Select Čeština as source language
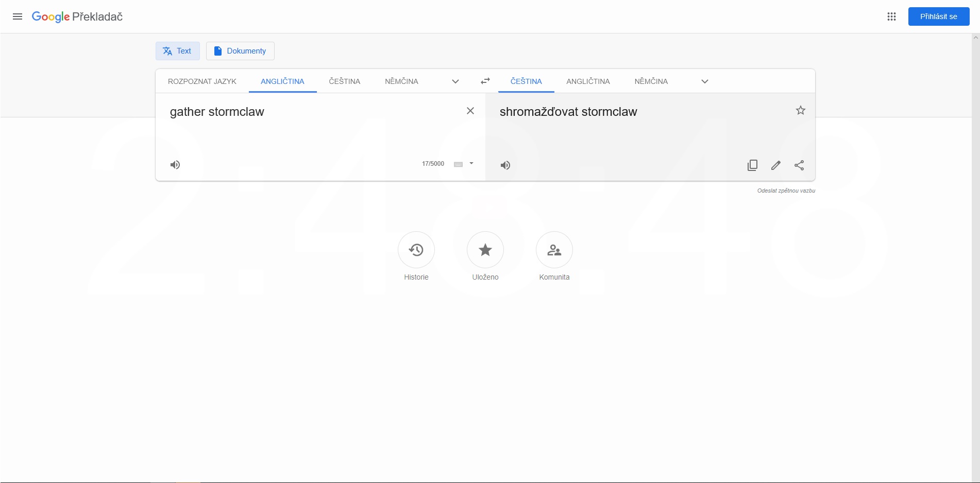Screen dimensions: 980x483 point(345,81)
